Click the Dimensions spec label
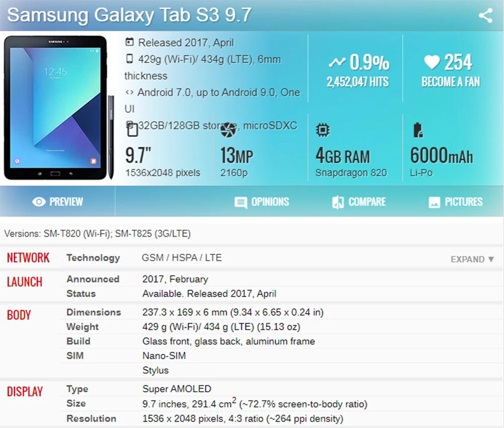This screenshot has width=504, height=428. [x=94, y=312]
